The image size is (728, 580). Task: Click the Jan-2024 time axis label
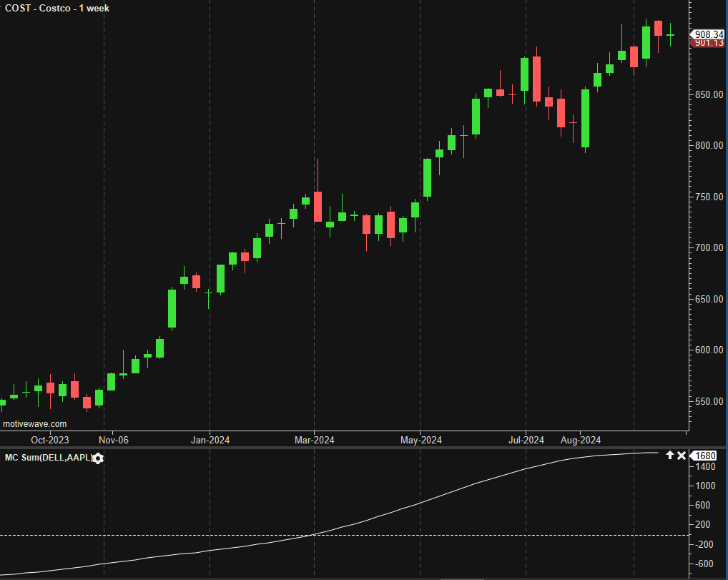click(x=210, y=440)
